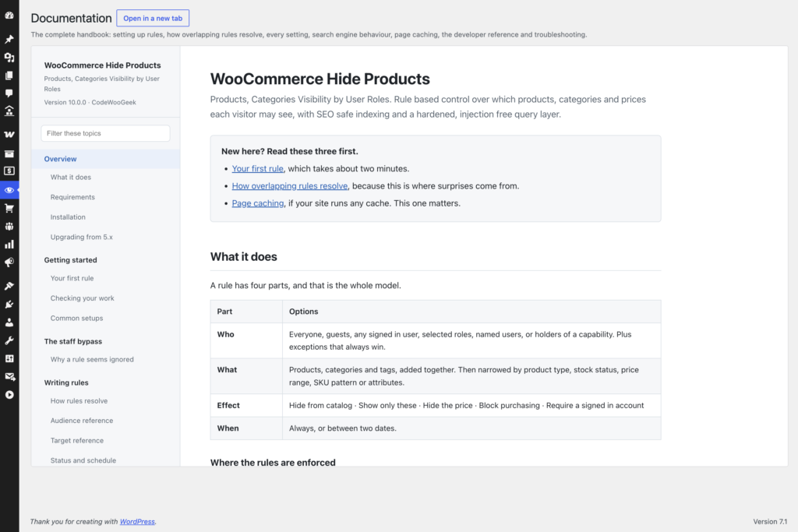Click 'Always, or between two dates.' cell
Image resolution: width=798 pixels, height=532 pixels.
pos(471,428)
